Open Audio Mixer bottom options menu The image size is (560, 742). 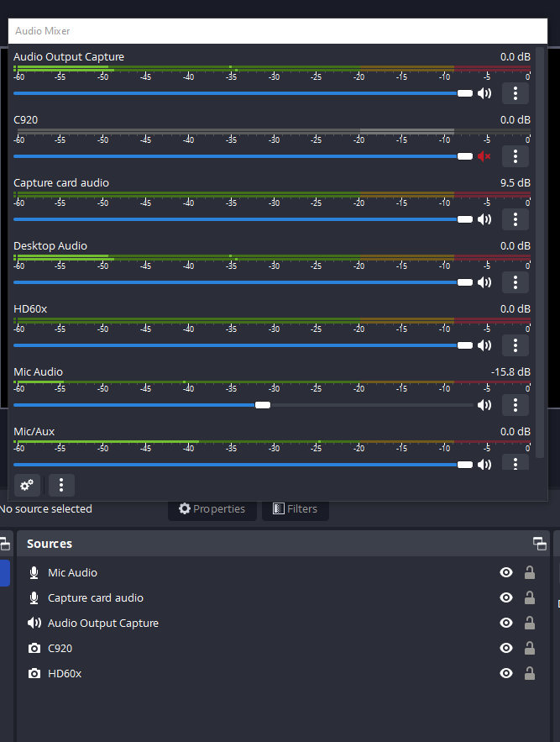61,485
